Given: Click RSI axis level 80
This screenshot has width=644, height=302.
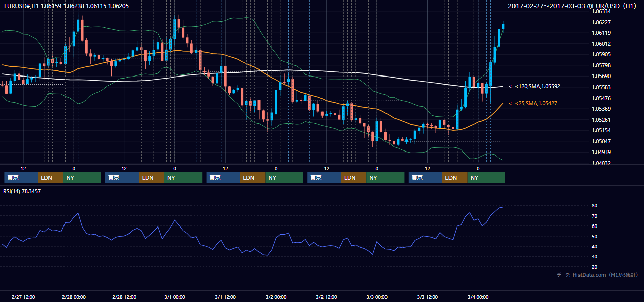Looking at the screenshot, I should pos(595,206).
